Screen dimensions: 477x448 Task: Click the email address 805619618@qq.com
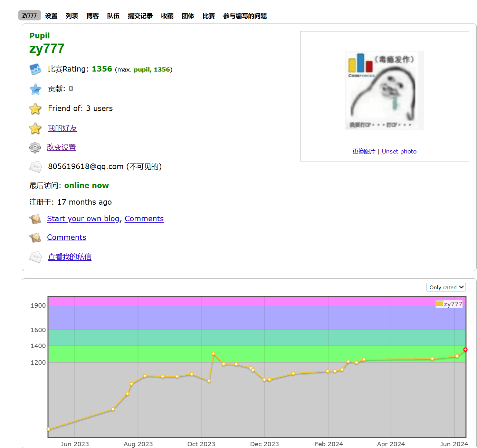click(x=86, y=167)
